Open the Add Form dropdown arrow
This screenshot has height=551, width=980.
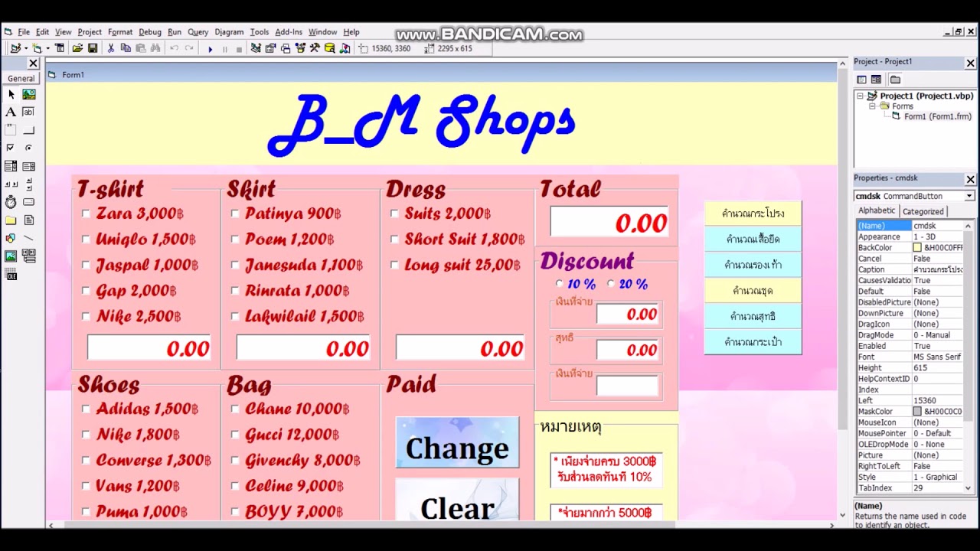(47, 48)
